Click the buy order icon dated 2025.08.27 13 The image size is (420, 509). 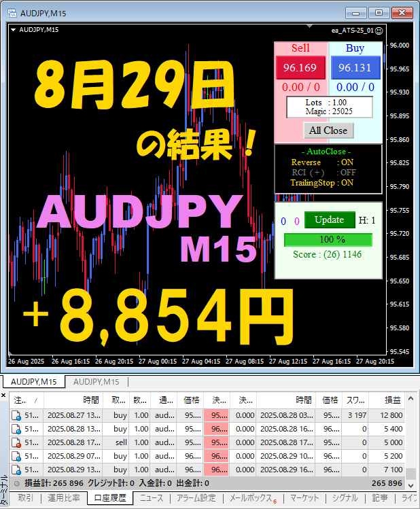(x=16, y=415)
